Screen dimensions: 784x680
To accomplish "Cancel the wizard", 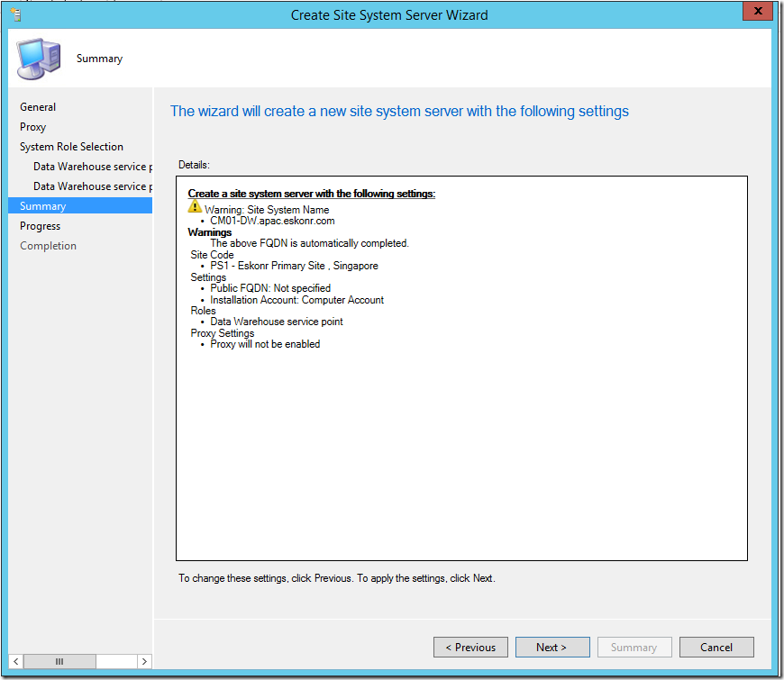I will click(716, 647).
